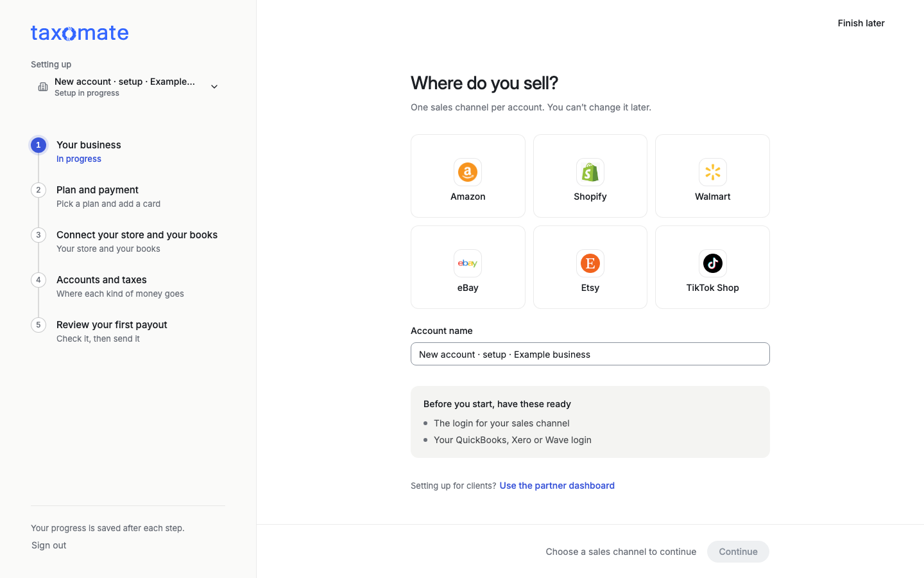924x578 pixels.
Task: Go to Your business step
Action: [89, 145]
